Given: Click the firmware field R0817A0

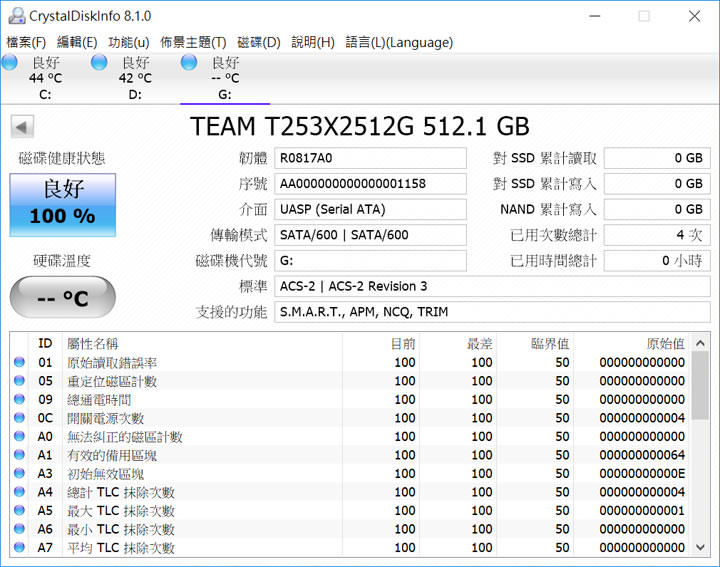Looking at the screenshot, I should (x=370, y=158).
